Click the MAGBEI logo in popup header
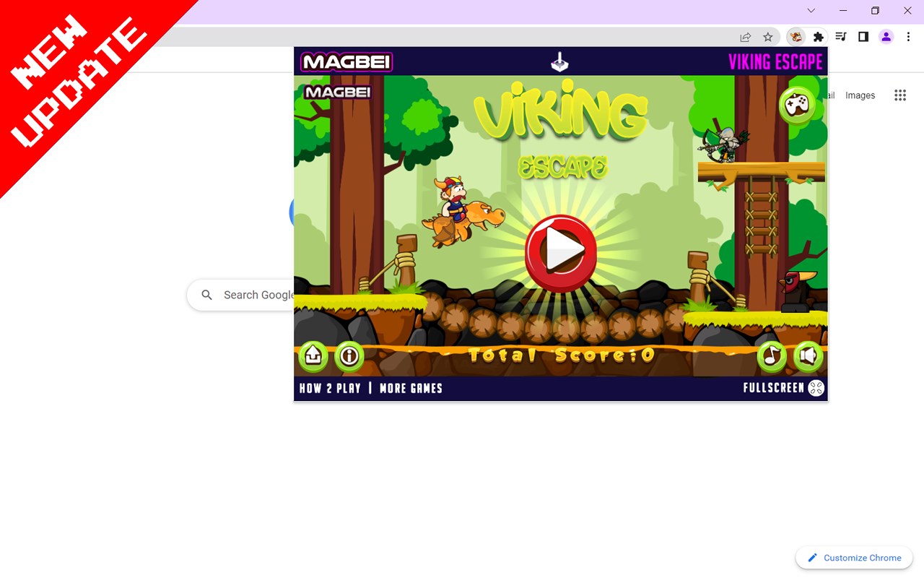 [346, 62]
